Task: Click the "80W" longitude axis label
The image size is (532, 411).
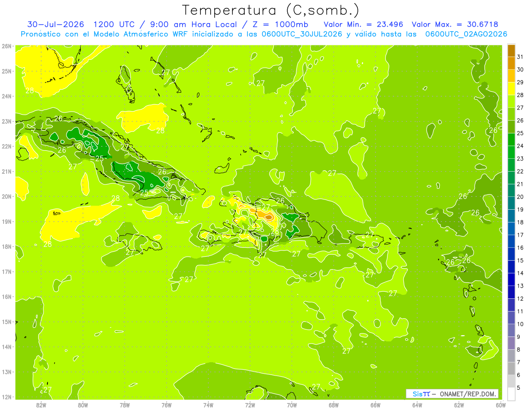Action: [82, 405]
